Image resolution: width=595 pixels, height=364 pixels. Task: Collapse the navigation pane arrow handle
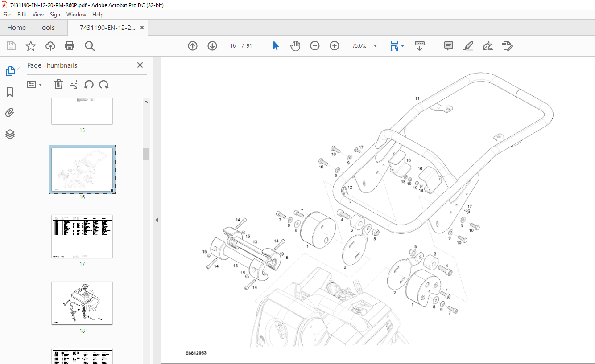157,220
